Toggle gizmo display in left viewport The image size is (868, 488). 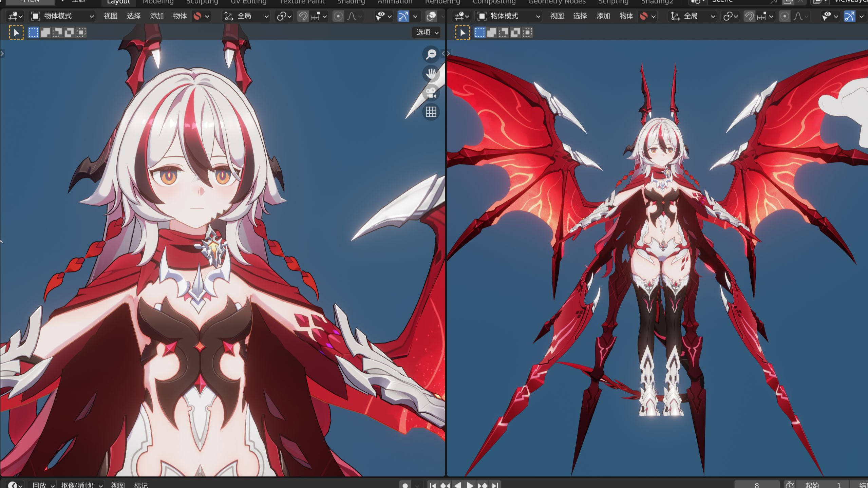[403, 16]
